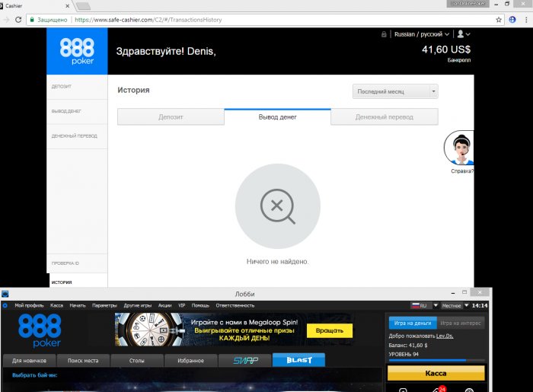Screen dimensions: 533x392
Task: Open the browser three-dot menu
Action: 526,20
